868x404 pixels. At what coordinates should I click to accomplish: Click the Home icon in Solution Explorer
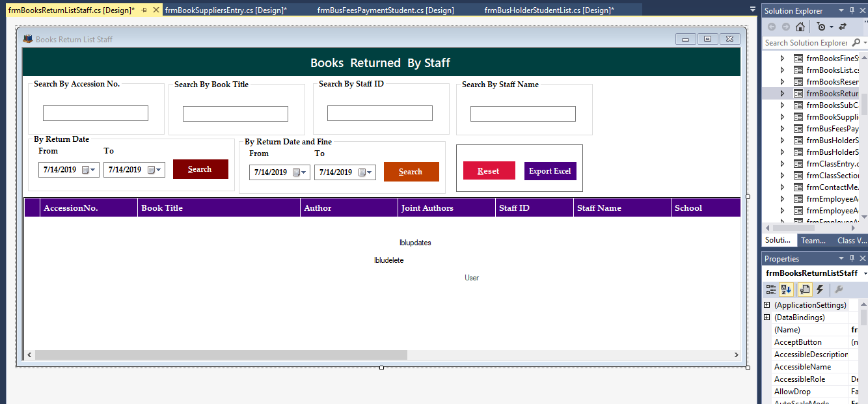[x=800, y=27]
